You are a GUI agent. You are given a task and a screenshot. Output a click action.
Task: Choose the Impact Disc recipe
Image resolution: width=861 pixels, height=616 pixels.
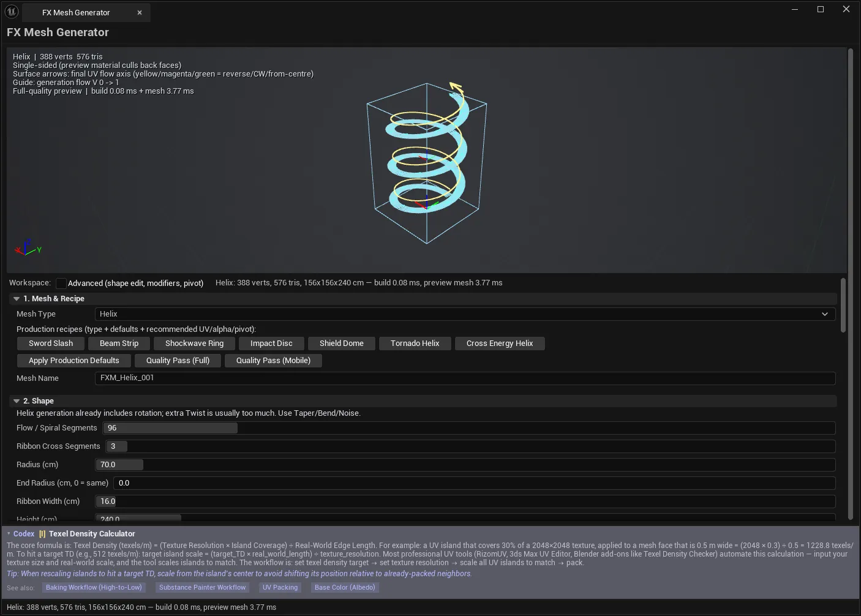pyautogui.click(x=271, y=344)
